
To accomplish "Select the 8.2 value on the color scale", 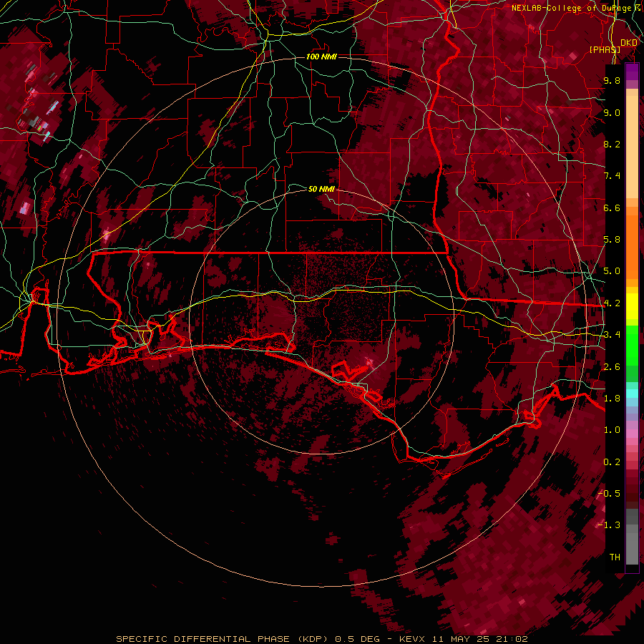I will click(612, 144).
